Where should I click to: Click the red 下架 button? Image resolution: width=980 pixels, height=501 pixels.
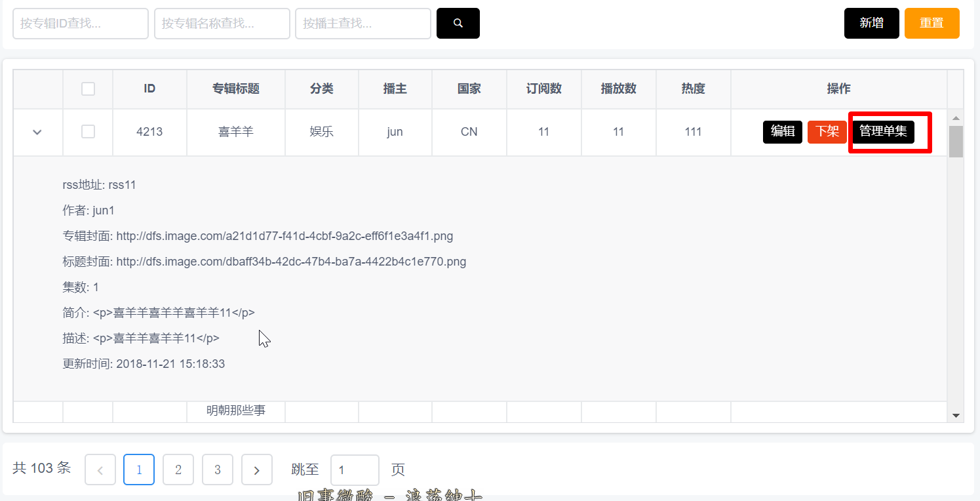tap(827, 132)
